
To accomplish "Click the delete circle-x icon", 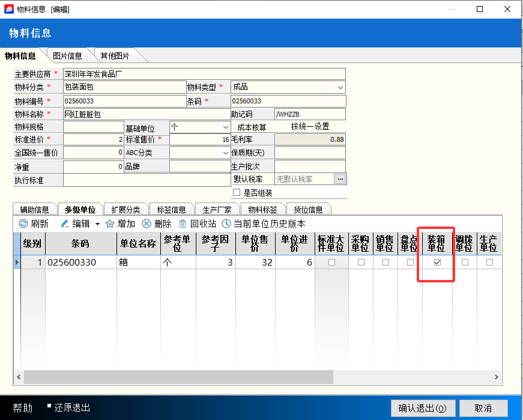I will click(x=147, y=224).
